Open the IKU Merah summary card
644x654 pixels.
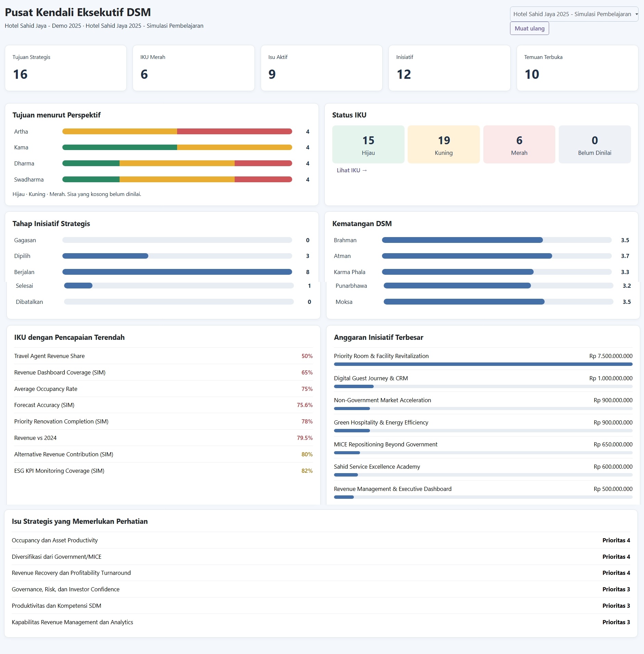(194, 68)
